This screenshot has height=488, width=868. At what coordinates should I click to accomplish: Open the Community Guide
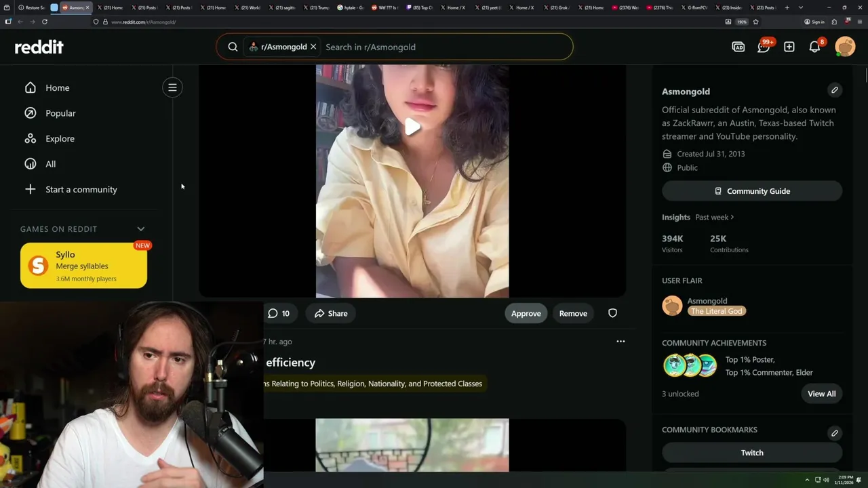click(752, 191)
